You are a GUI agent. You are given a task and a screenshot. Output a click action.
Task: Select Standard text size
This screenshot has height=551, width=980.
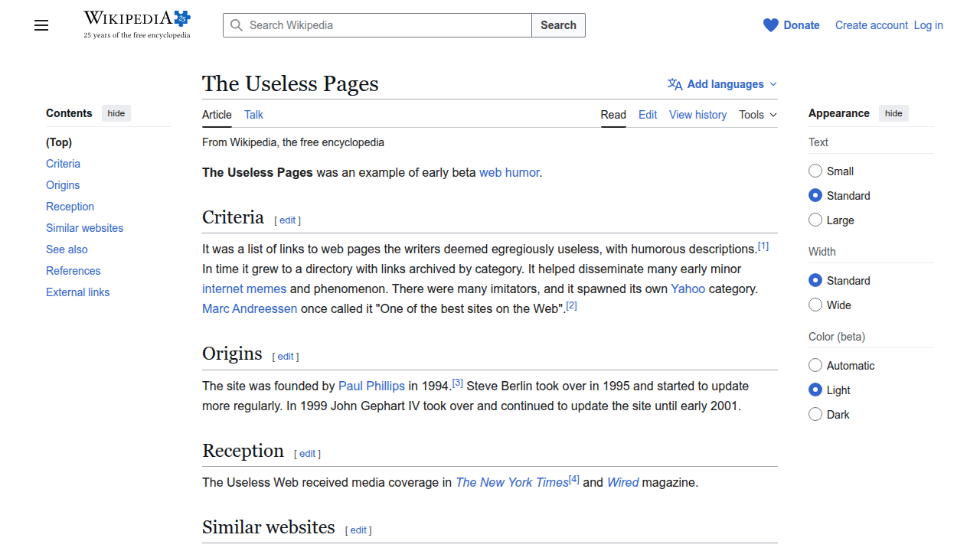click(x=815, y=195)
